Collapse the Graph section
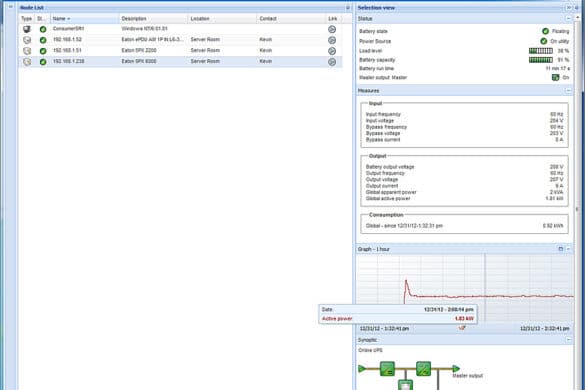Image resolution: width=585 pixels, height=390 pixels. pos(568,249)
